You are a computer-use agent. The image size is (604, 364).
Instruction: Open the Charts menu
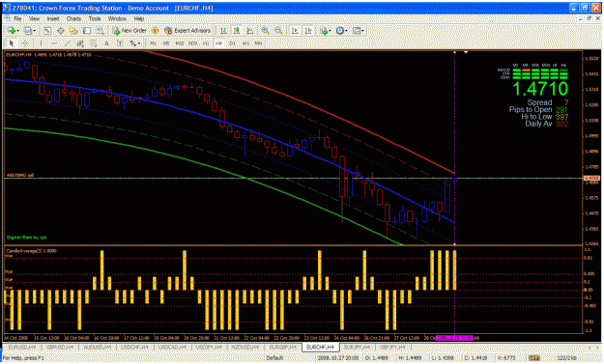tap(73, 18)
